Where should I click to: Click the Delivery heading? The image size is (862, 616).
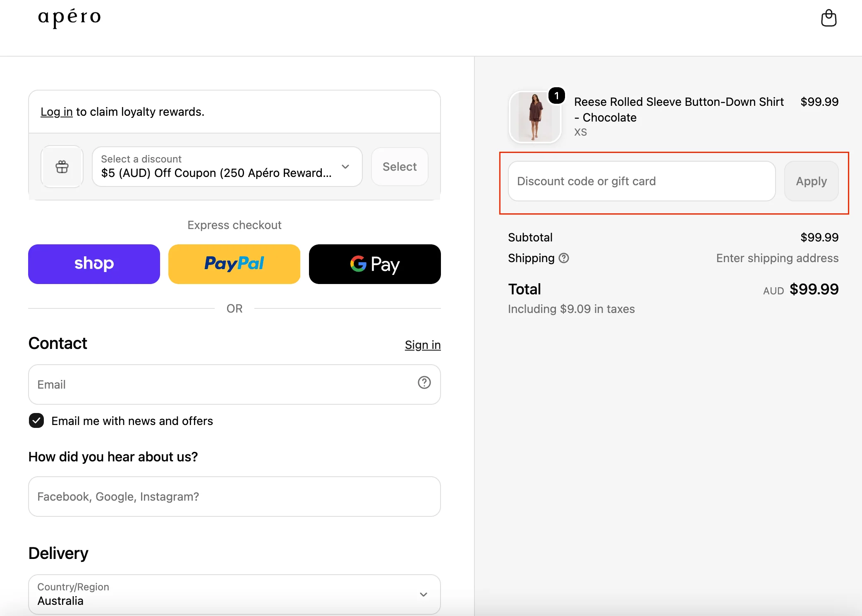point(58,553)
